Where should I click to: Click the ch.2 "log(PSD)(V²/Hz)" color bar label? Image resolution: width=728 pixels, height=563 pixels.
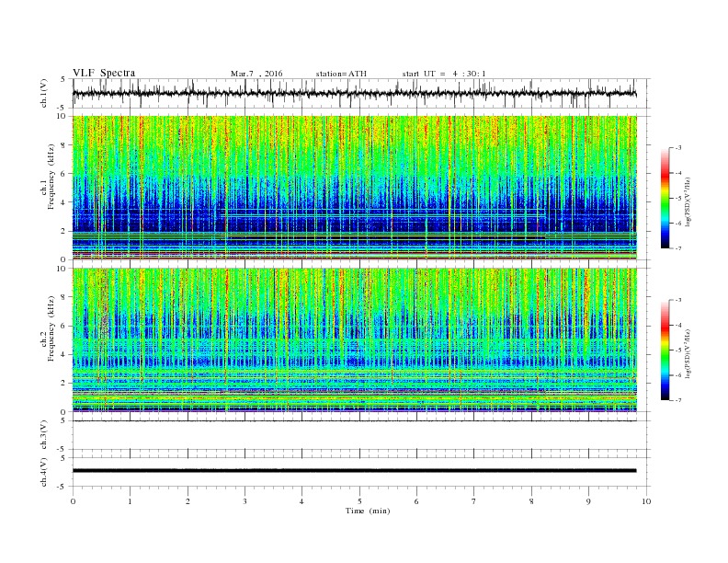coord(688,353)
